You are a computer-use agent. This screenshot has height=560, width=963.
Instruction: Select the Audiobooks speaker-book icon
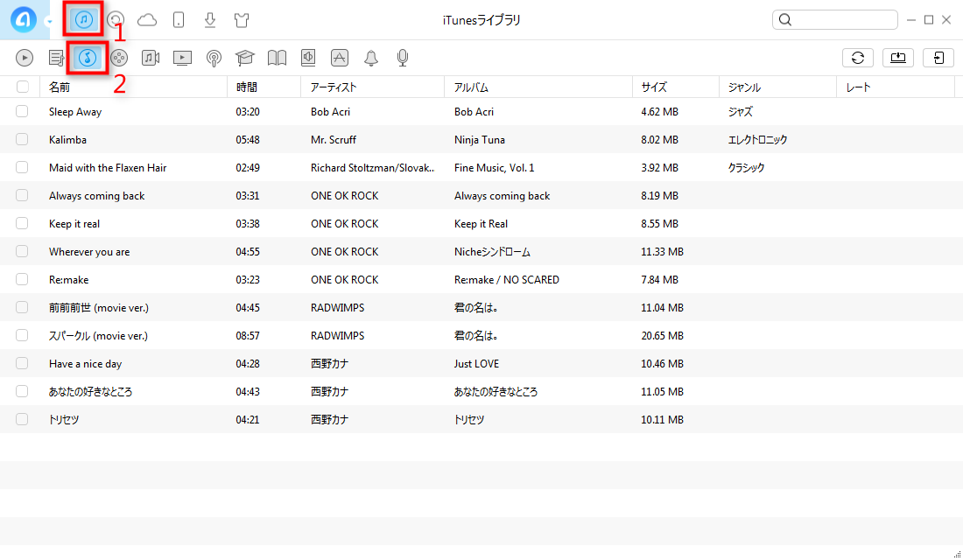click(308, 58)
